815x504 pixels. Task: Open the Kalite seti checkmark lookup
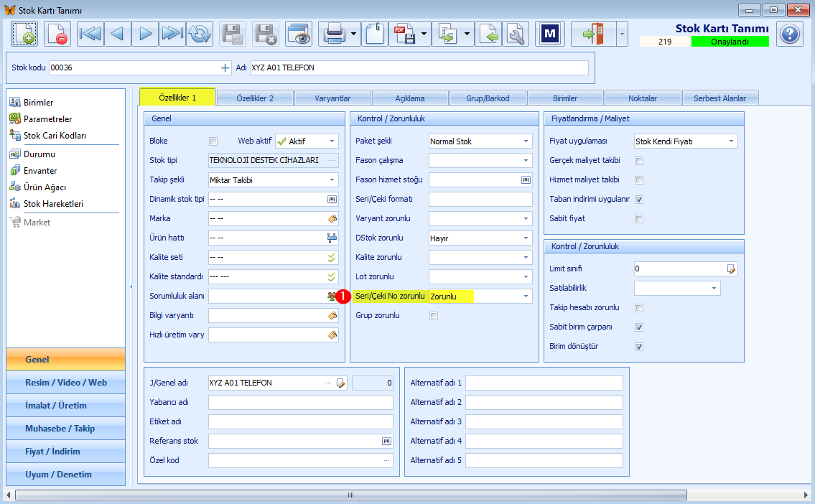coord(332,257)
